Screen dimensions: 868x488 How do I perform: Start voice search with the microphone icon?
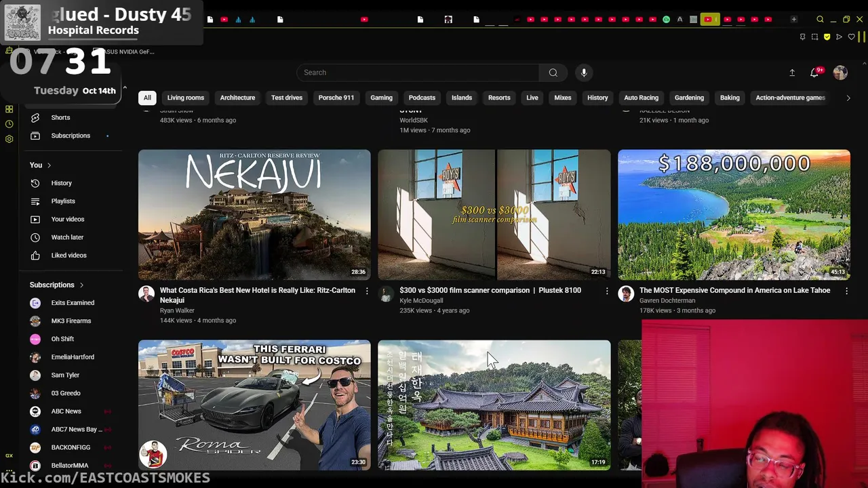[x=584, y=73]
